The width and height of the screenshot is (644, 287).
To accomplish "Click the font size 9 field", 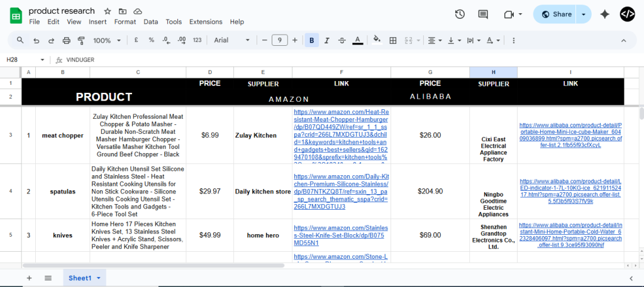I will pos(280,40).
